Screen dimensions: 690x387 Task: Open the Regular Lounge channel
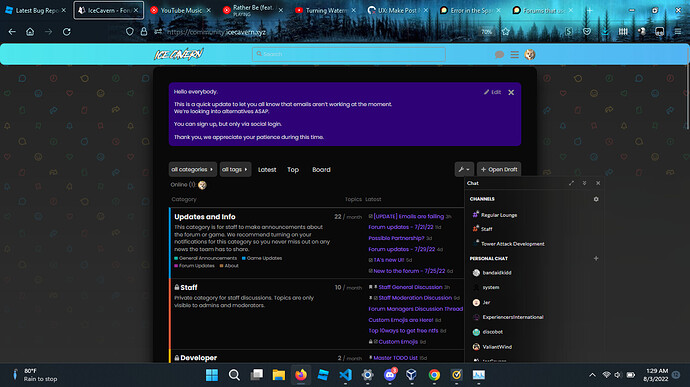point(499,215)
